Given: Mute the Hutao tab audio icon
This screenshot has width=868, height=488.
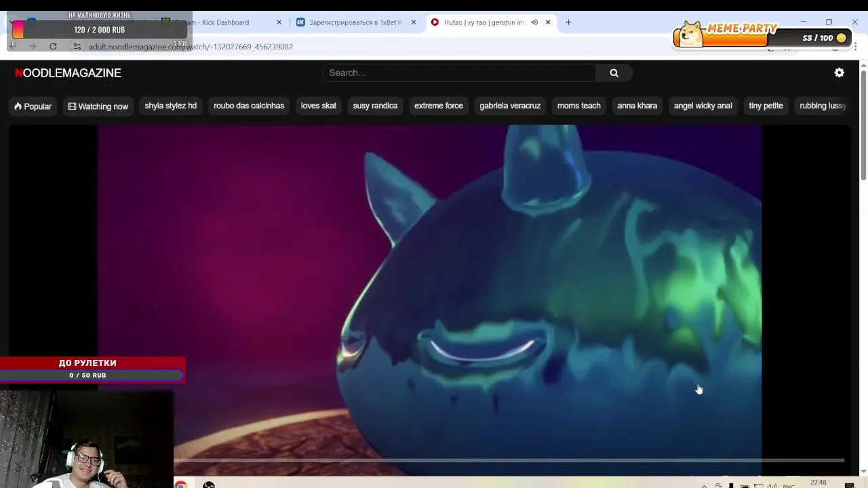Looking at the screenshot, I should 534,22.
